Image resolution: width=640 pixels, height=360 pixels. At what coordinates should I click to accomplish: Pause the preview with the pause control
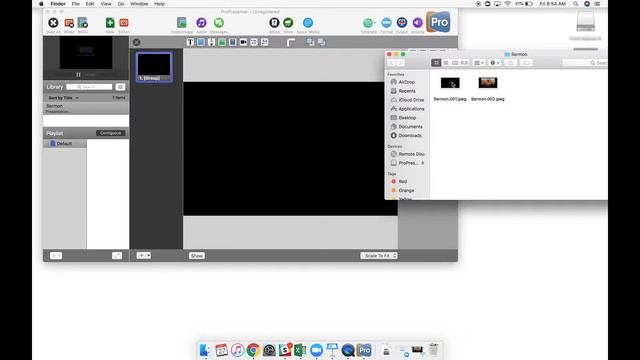coord(78,75)
